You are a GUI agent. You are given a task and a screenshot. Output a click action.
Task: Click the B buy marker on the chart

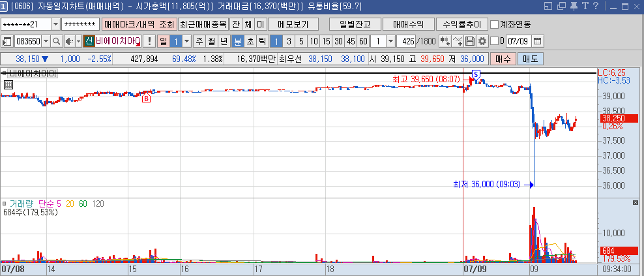146,99
